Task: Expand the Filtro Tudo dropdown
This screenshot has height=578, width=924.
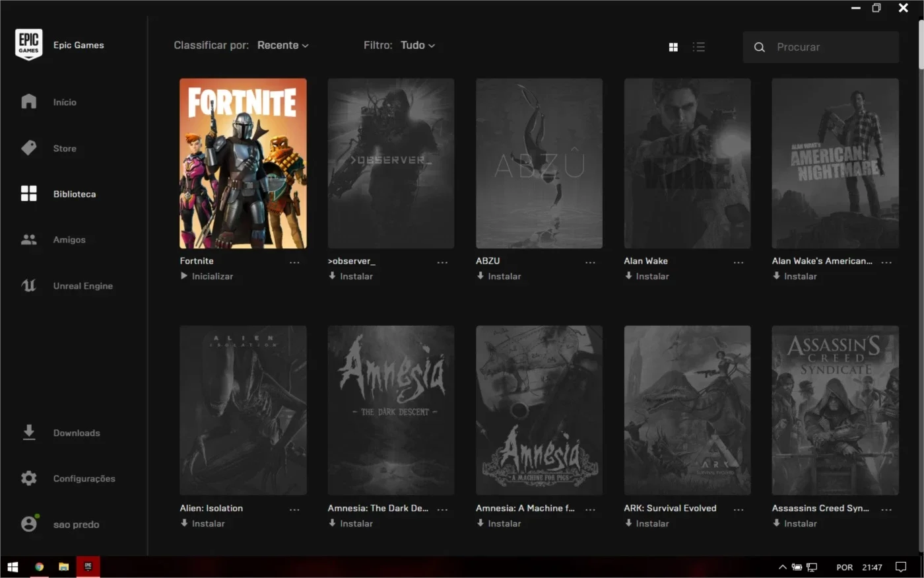Action: click(x=418, y=45)
